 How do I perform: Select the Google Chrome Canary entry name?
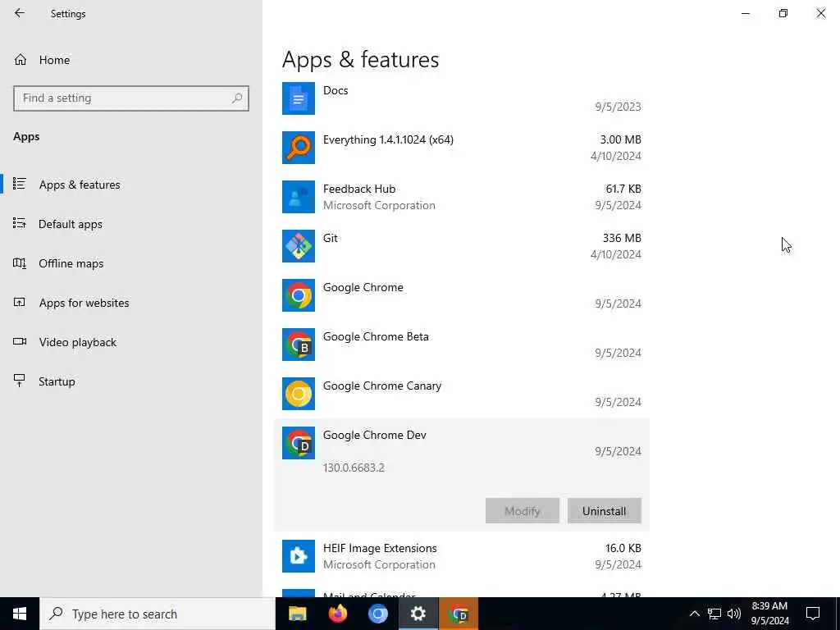[x=382, y=386]
